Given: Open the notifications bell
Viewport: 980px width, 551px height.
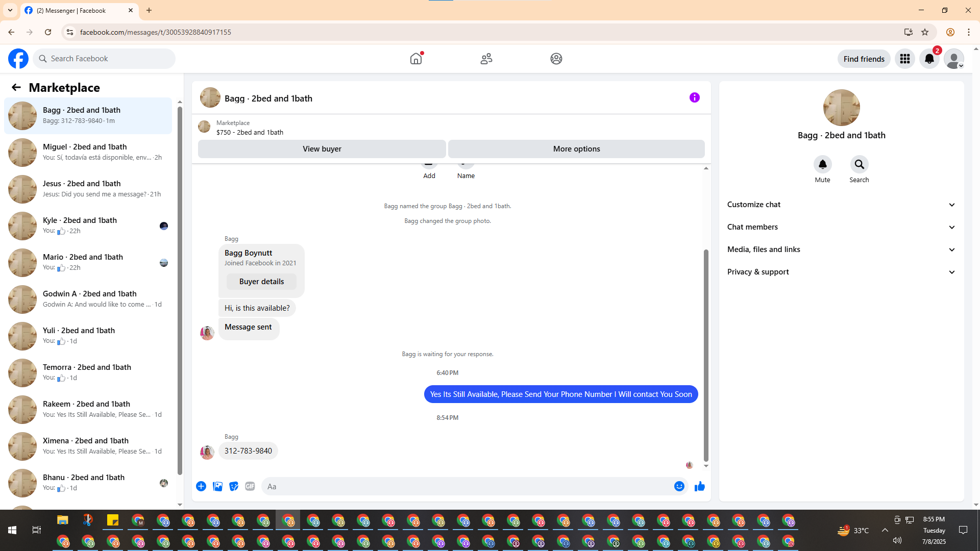Looking at the screenshot, I should 929,59.
